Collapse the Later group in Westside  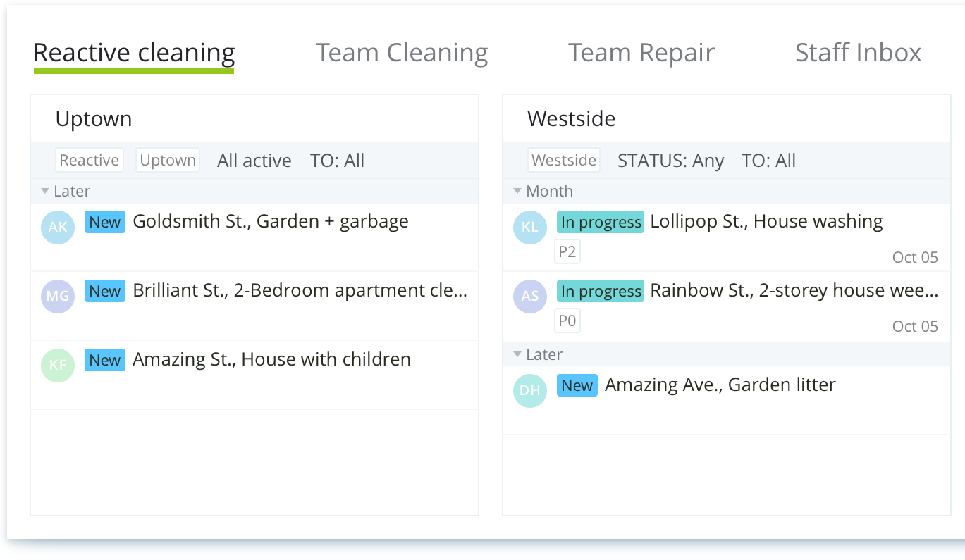[x=517, y=355]
